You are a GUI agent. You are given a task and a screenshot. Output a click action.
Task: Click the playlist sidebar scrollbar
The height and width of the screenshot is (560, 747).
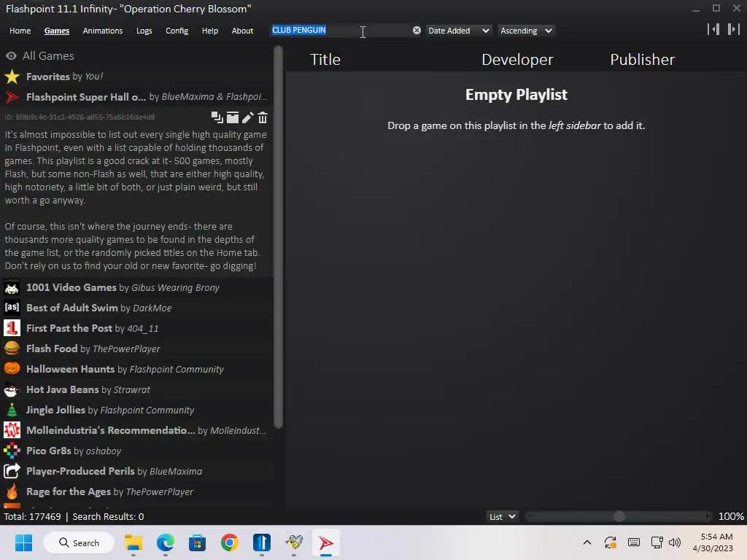(278, 237)
